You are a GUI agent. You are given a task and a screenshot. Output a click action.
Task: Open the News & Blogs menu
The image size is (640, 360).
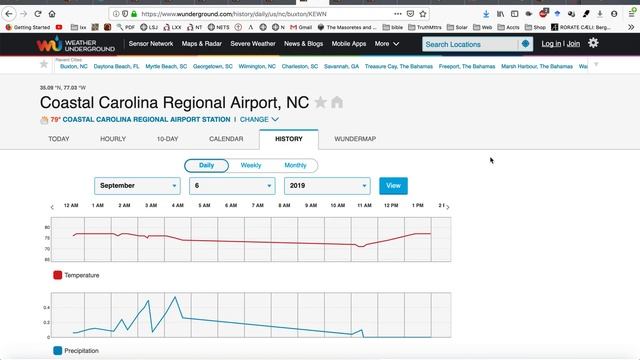coord(303,44)
